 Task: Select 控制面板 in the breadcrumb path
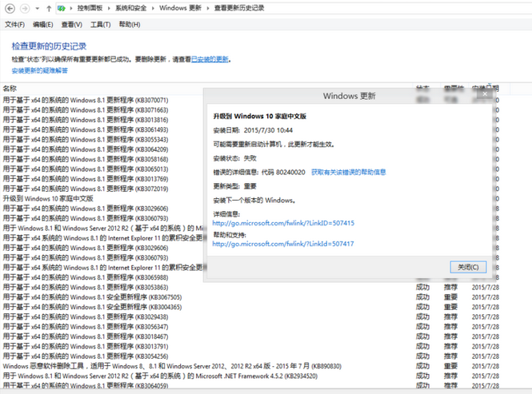90,8
